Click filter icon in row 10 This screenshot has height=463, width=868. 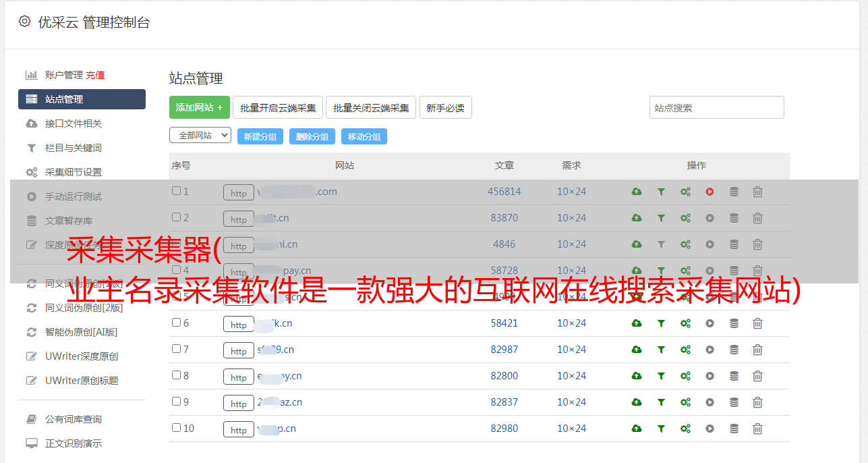click(x=661, y=429)
